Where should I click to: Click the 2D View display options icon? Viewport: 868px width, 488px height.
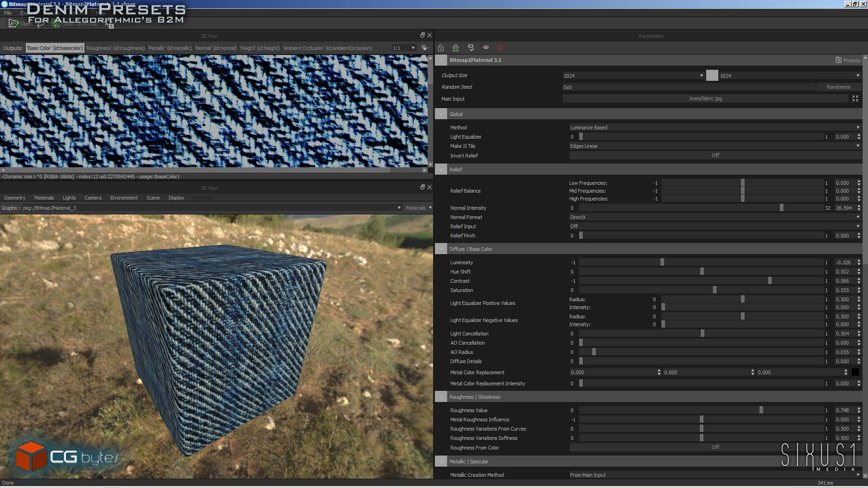tap(425, 48)
